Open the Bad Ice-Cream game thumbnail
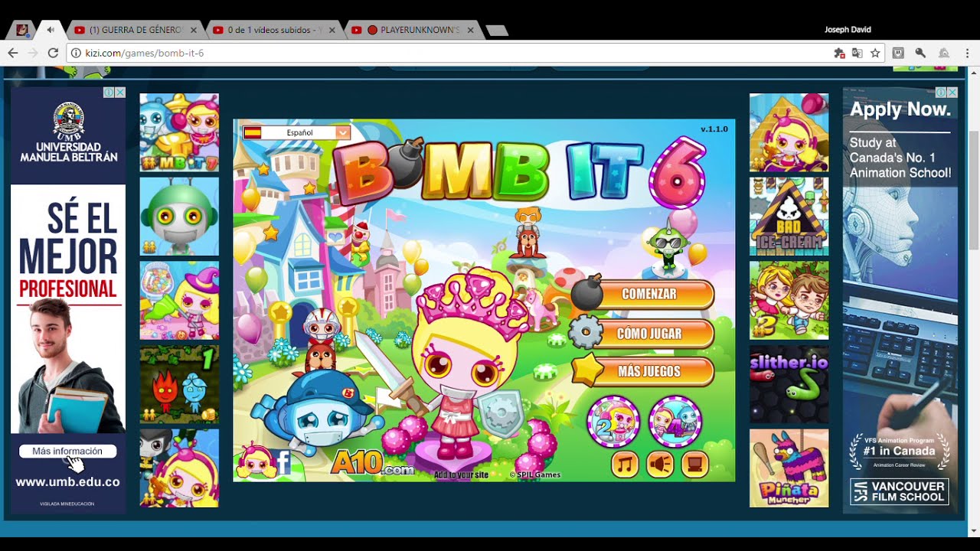This screenshot has height=551, width=980. 789,217
